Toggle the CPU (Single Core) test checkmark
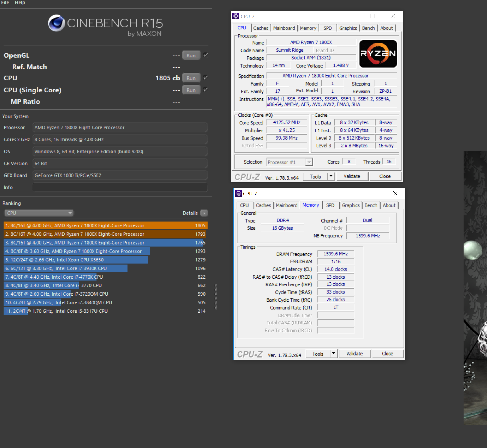The image size is (487, 448). pos(205,90)
